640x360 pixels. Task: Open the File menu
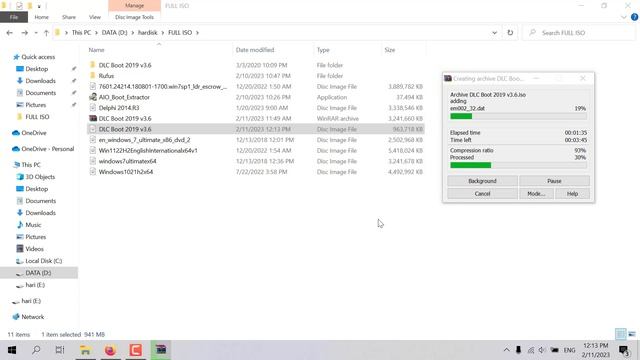pyautogui.click(x=14, y=17)
